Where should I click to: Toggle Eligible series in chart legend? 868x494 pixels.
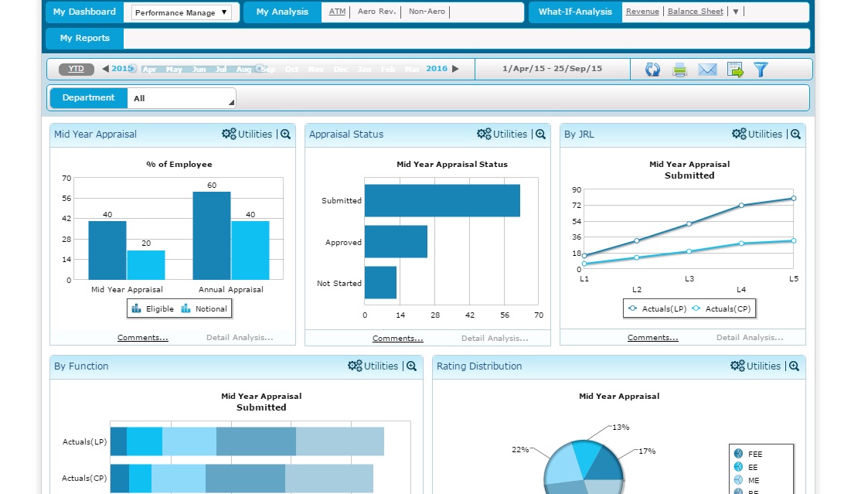click(153, 308)
